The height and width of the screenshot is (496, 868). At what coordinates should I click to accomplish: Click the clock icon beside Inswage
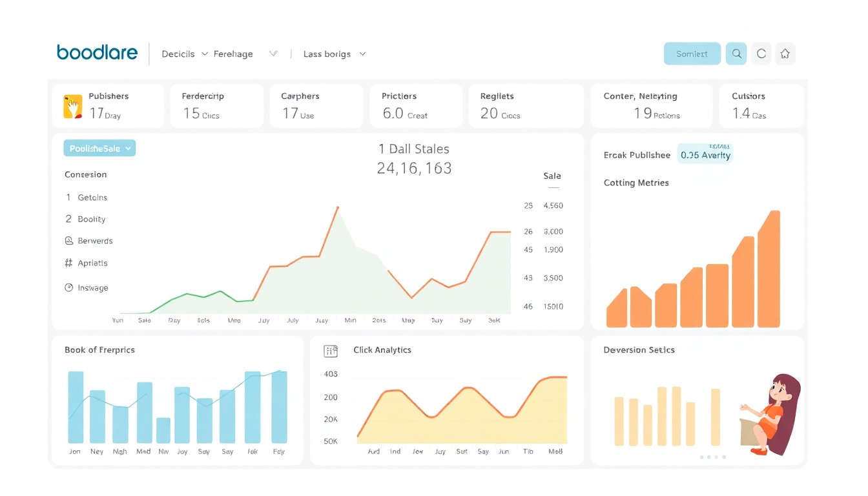click(69, 287)
